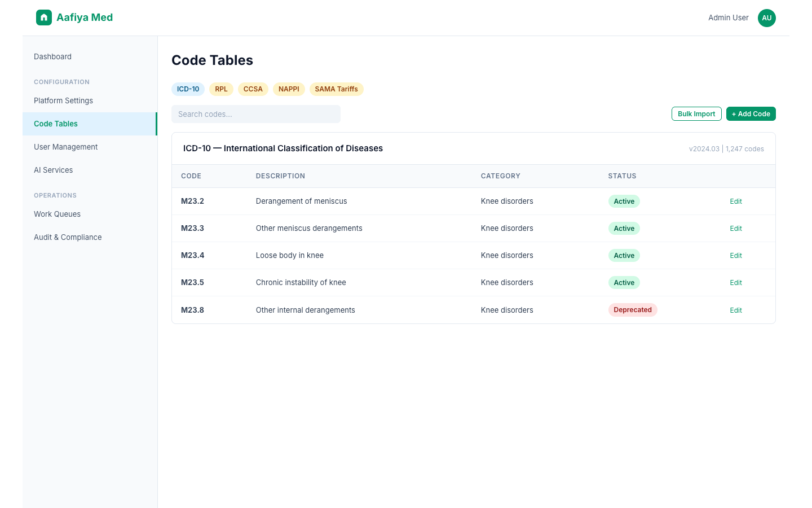812x508 pixels.
Task: Edit the M23.3 code row
Action: [x=736, y=229]
